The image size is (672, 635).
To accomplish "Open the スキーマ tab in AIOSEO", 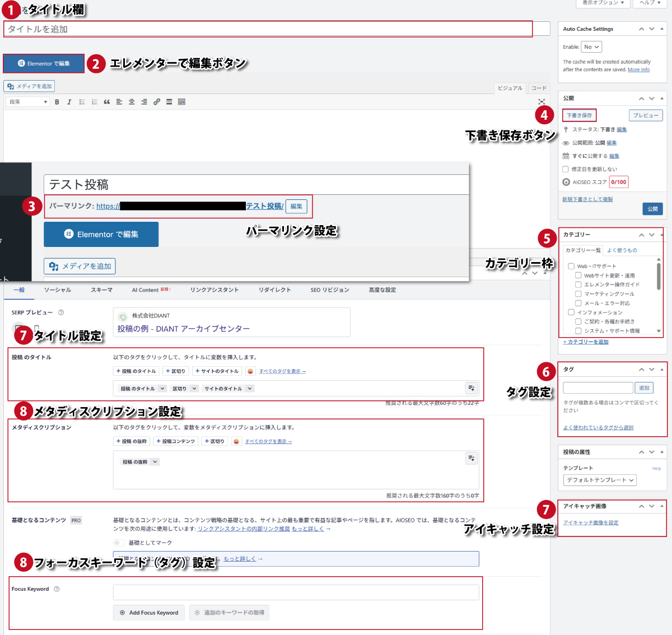I will [x=101, y=290].
